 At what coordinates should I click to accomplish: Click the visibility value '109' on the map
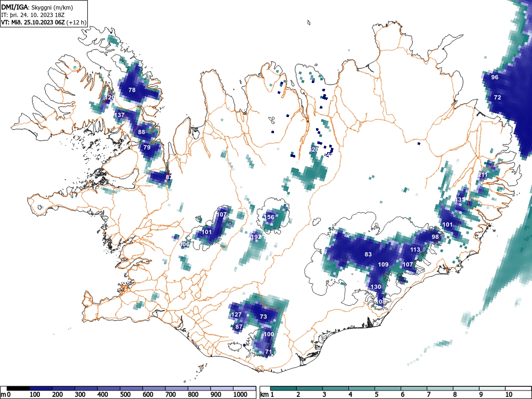[x=383, y=264]
